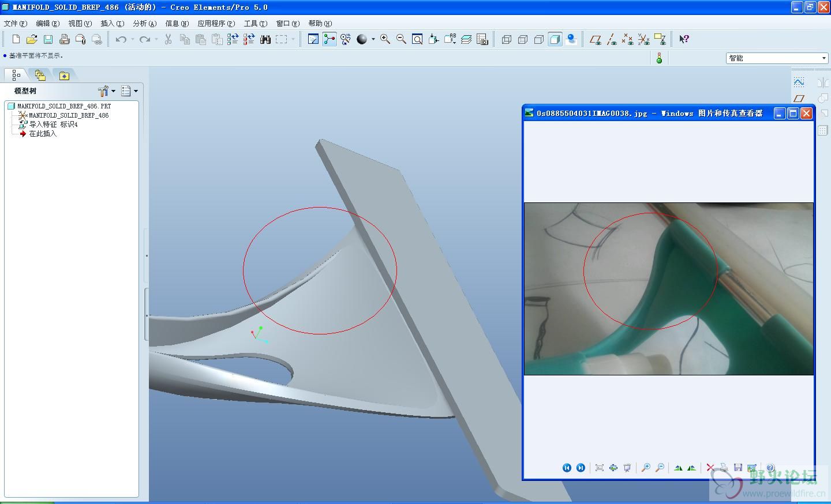Click the binoculars Find icon
831x504 pixels.
click(x=265, y=39)
